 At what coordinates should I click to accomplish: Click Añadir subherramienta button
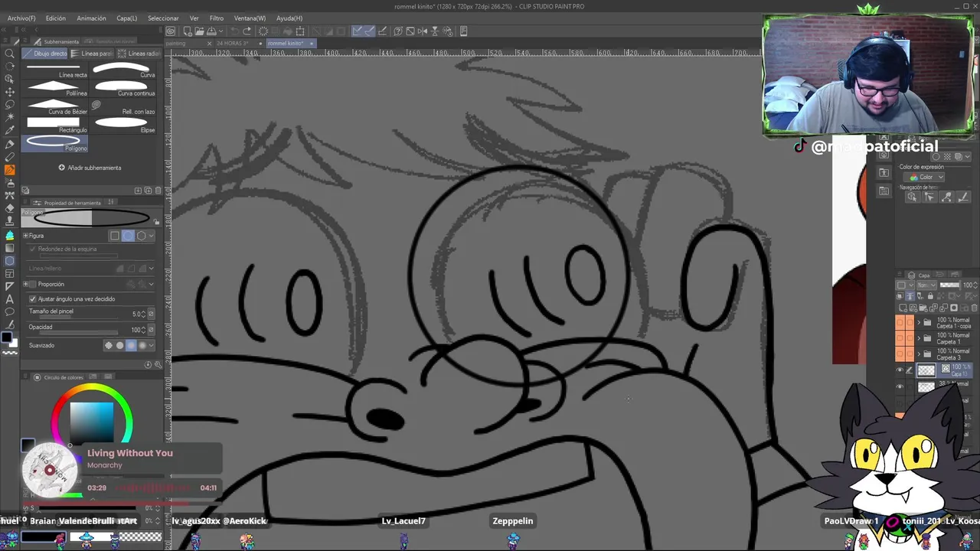pyautogui.click(x=90, y=168)
